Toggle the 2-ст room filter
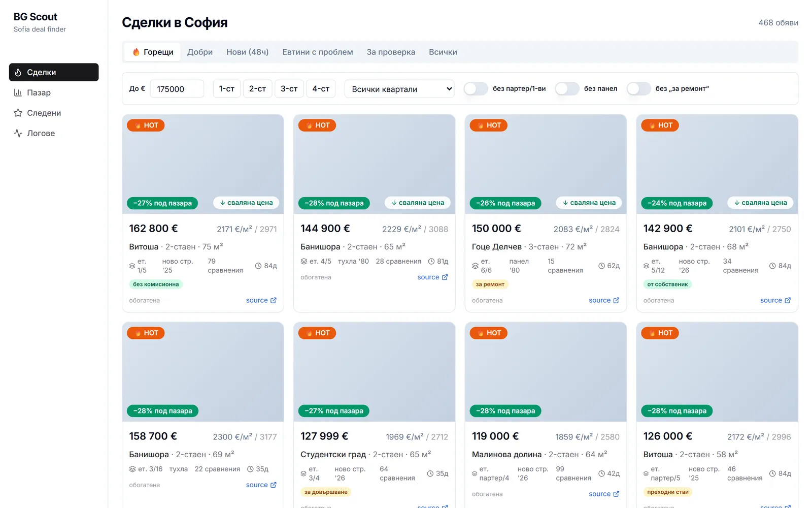This screenshot has height=508, width=812. tap(258, 89)
